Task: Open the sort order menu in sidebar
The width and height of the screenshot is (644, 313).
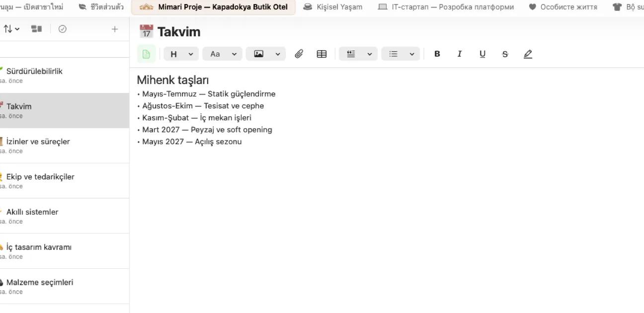Action: click(x=11, y=29)
